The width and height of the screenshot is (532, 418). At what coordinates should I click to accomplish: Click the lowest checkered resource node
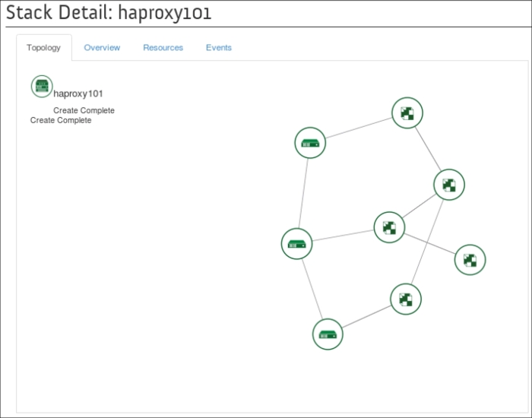coord(406,299)
